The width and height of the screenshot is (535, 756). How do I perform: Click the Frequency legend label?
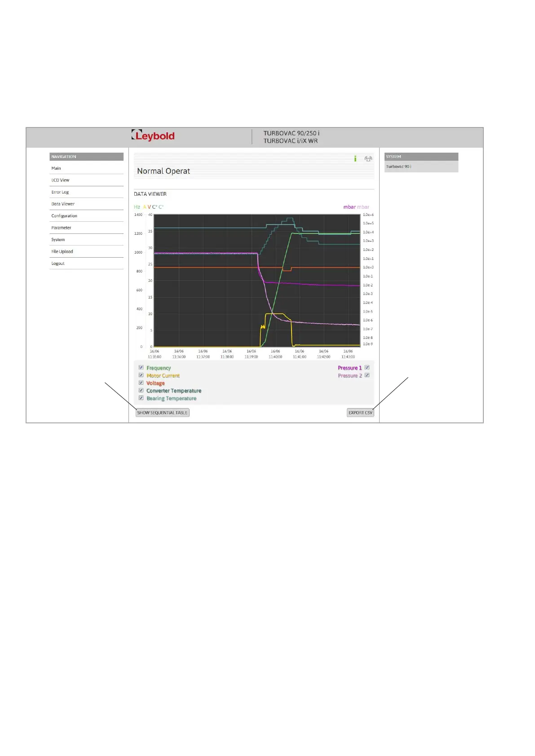(159, 368)
